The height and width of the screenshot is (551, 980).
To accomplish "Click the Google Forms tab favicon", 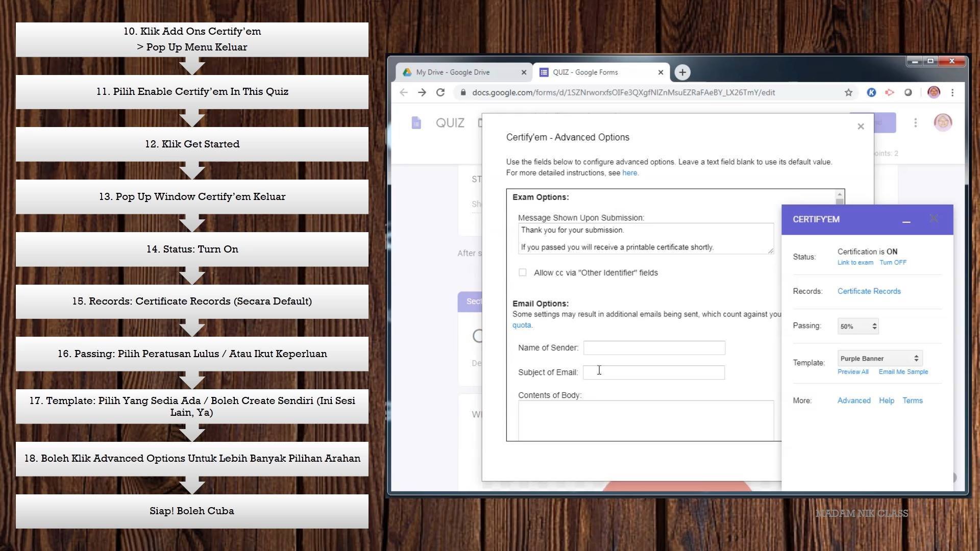I will [x=544, y=72].
